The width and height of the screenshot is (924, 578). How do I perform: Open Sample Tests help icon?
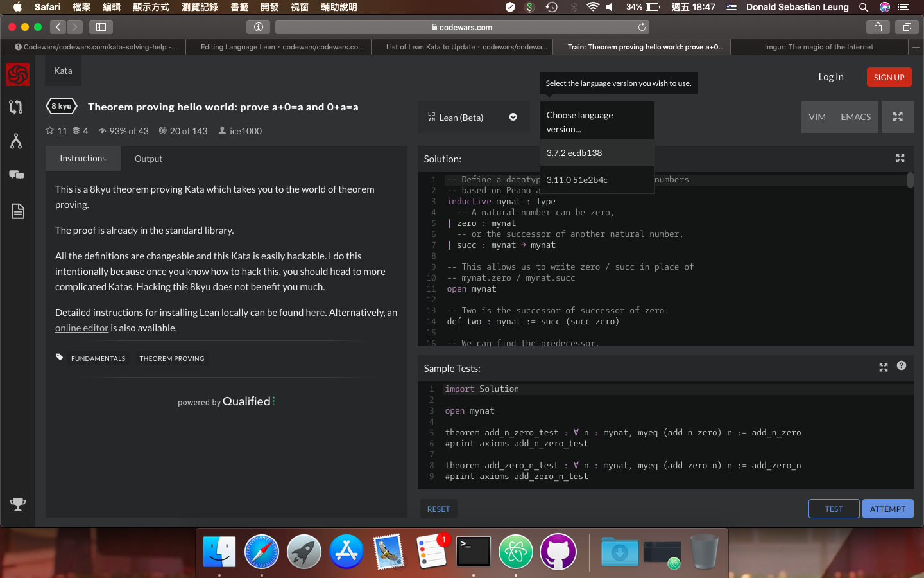(x=902, y=365)
